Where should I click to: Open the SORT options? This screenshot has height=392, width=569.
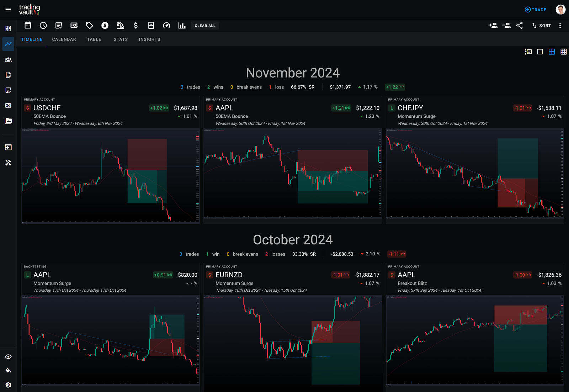click(x=541, y=25)
